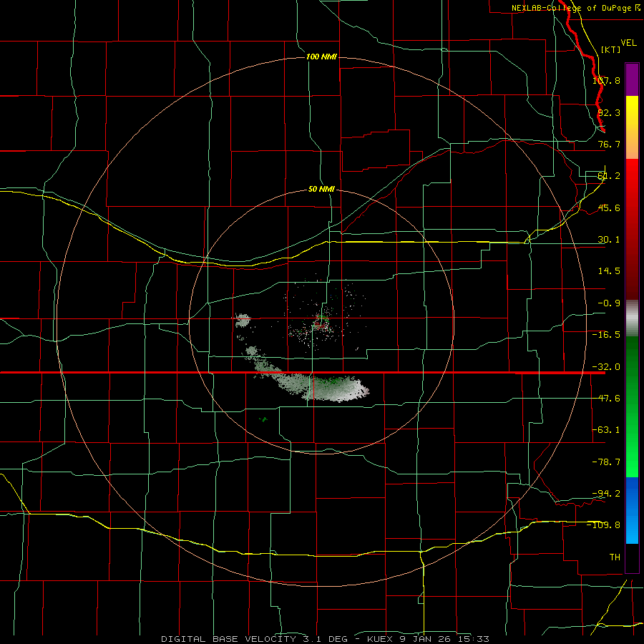Click the blue segment of the color bar
644x644 pixels.
point(632,510)
